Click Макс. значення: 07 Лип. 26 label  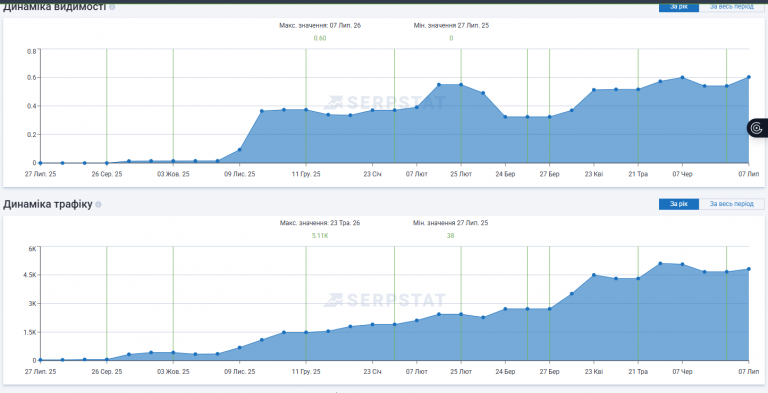click(x=320, y=25)
